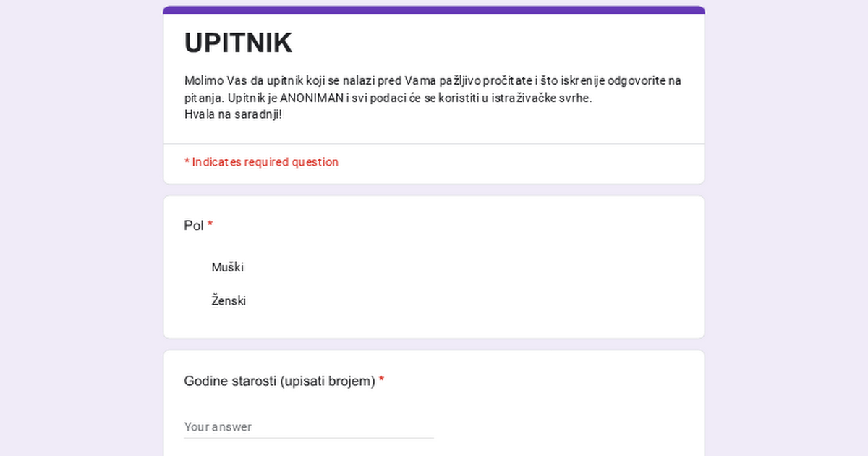Focus the "Your answer" age field
868x456 pixels.
pyautogui.click(x=309, y=427)
